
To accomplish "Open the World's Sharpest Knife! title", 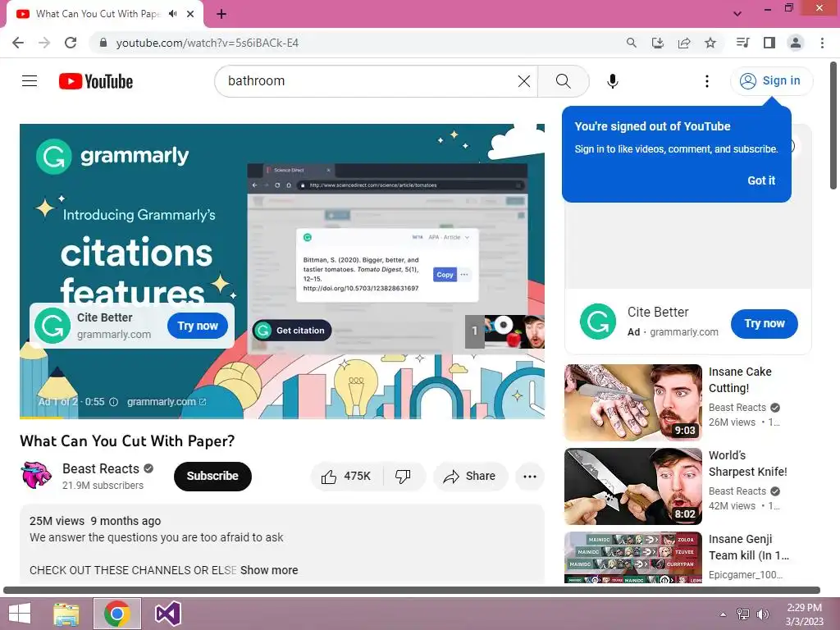I will [x=747, y=463].
